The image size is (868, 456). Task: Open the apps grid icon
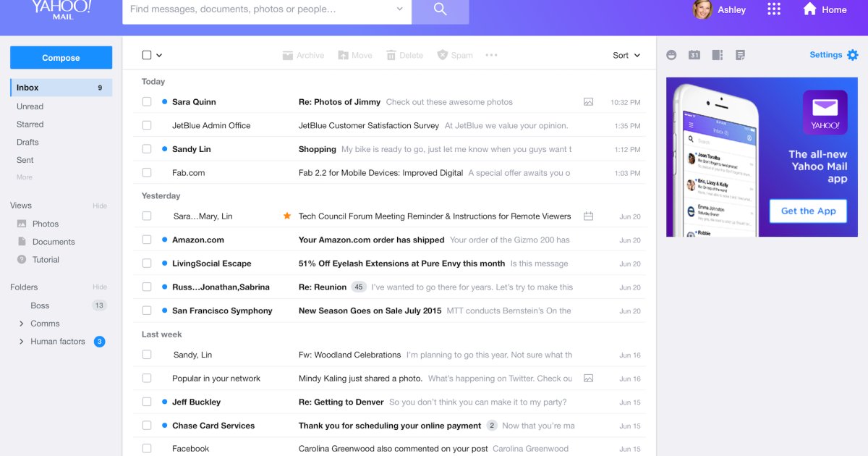(774, 9)
